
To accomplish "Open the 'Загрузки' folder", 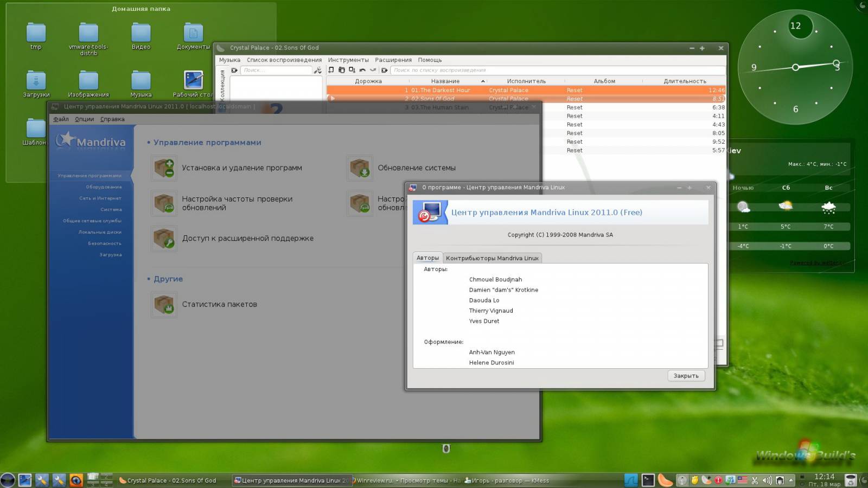I will coord(36,84).
